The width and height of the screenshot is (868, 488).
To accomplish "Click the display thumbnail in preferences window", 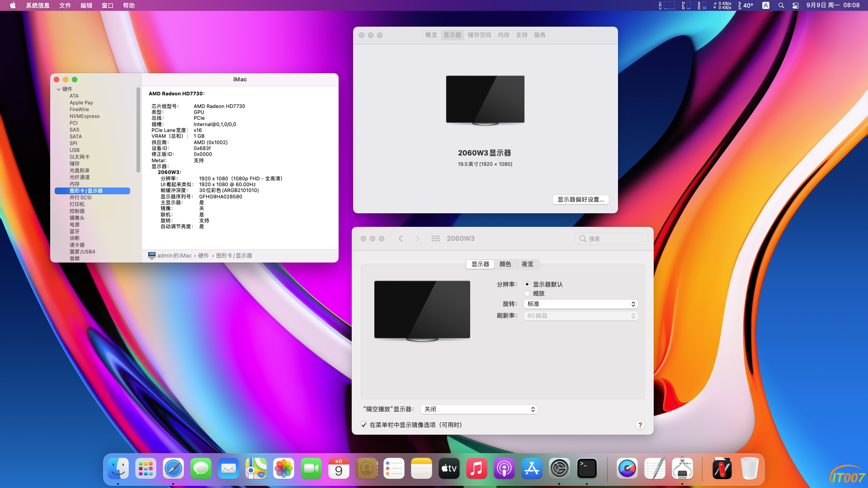I will point(422,310).
